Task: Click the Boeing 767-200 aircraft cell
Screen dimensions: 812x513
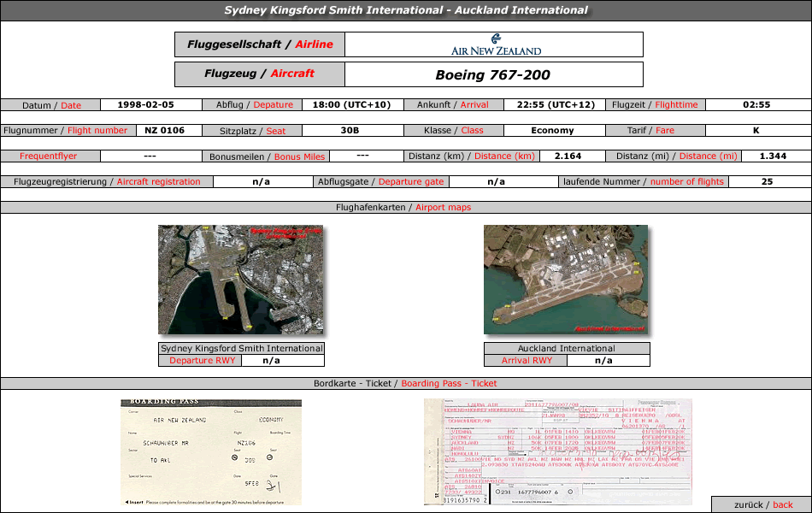Action: 494,74
